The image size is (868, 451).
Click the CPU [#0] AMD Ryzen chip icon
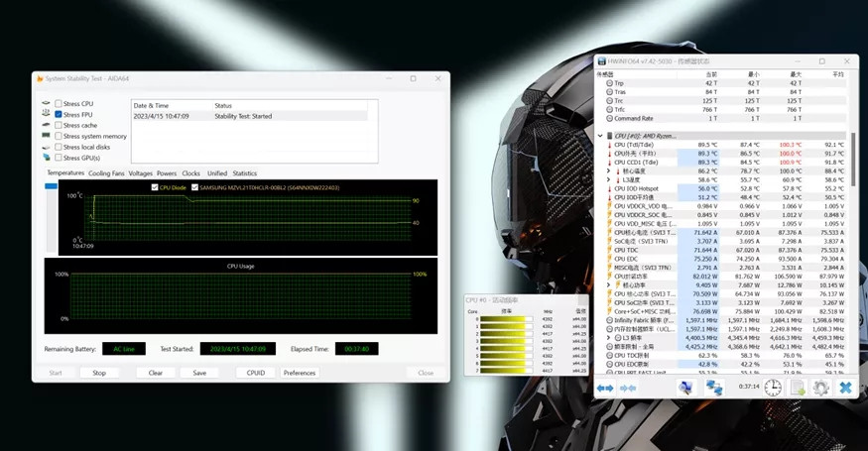pyautogui.click(x=609, y=136)
